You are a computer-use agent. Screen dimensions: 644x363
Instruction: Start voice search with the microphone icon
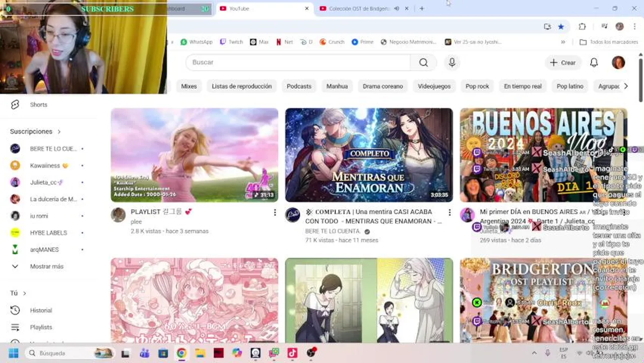452,62
